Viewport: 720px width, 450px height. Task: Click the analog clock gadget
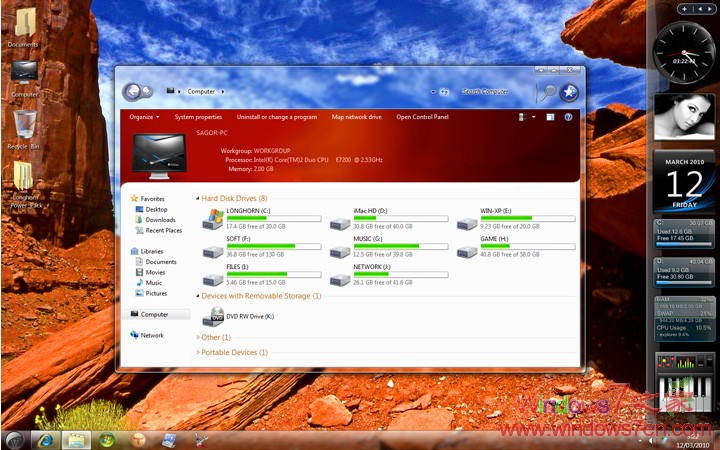[x=684, y=53]
